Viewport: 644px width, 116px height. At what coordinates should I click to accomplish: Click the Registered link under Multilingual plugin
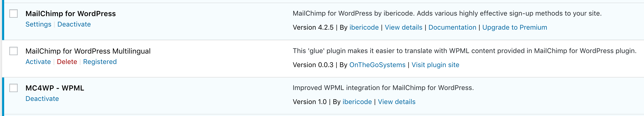[100, 62]
